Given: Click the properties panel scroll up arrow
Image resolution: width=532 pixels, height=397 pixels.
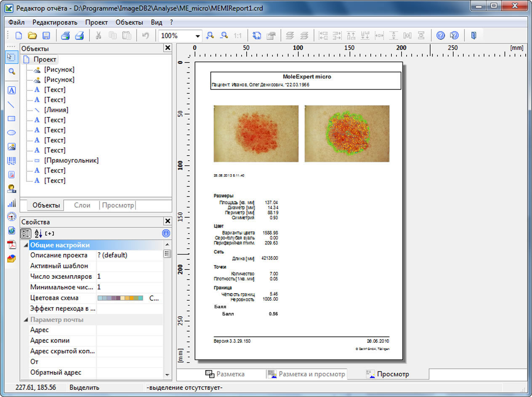Looking at the screenshot, I should pyautogui.click(x=167, y=244).
